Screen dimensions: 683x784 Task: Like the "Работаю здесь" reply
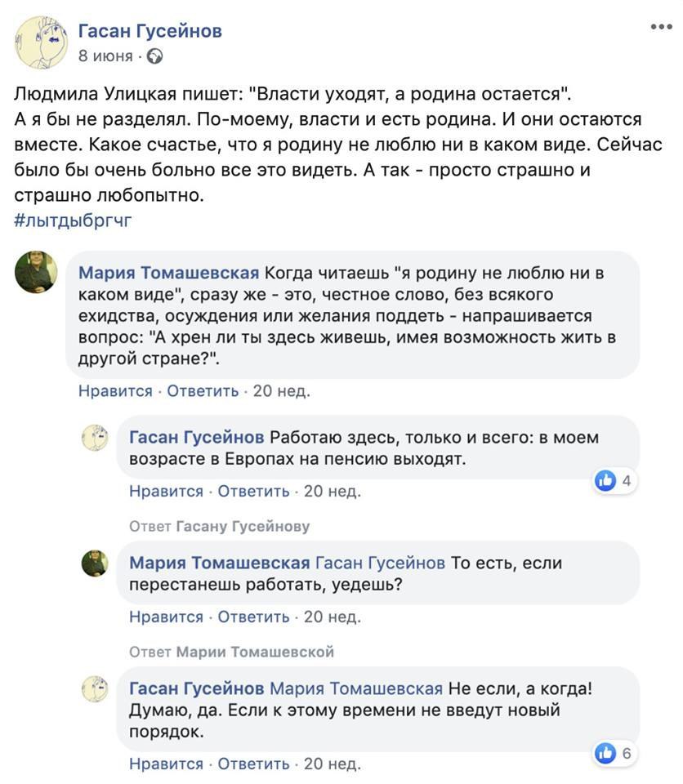point(166,491)
